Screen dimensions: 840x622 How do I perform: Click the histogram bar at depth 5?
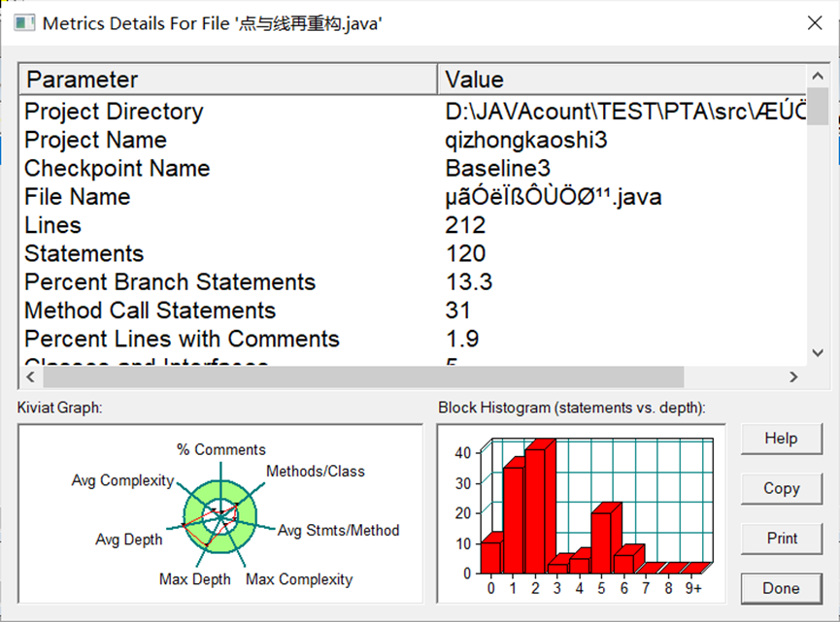(x=602, y=539)
